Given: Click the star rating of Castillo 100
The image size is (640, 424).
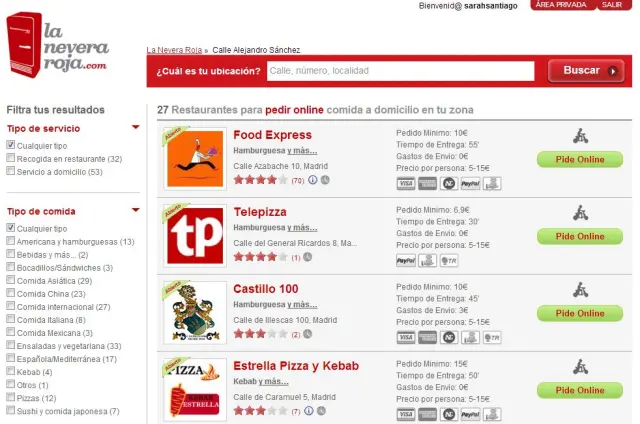Looking at the screenshot, I should (x=260, y=334).
